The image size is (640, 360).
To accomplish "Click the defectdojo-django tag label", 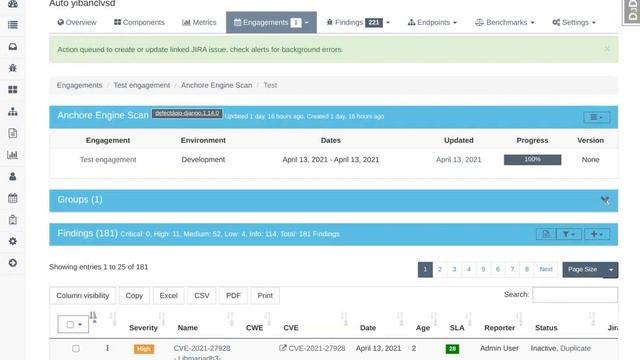I will [x=187, y=113].
